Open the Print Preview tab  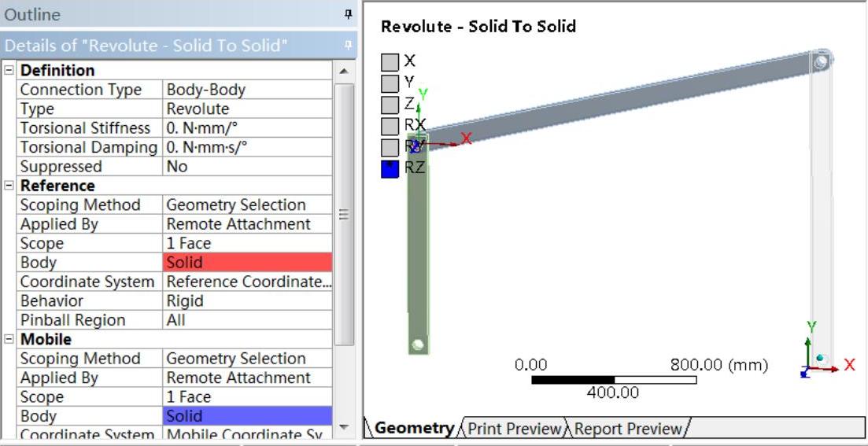(x=514, y=428)
